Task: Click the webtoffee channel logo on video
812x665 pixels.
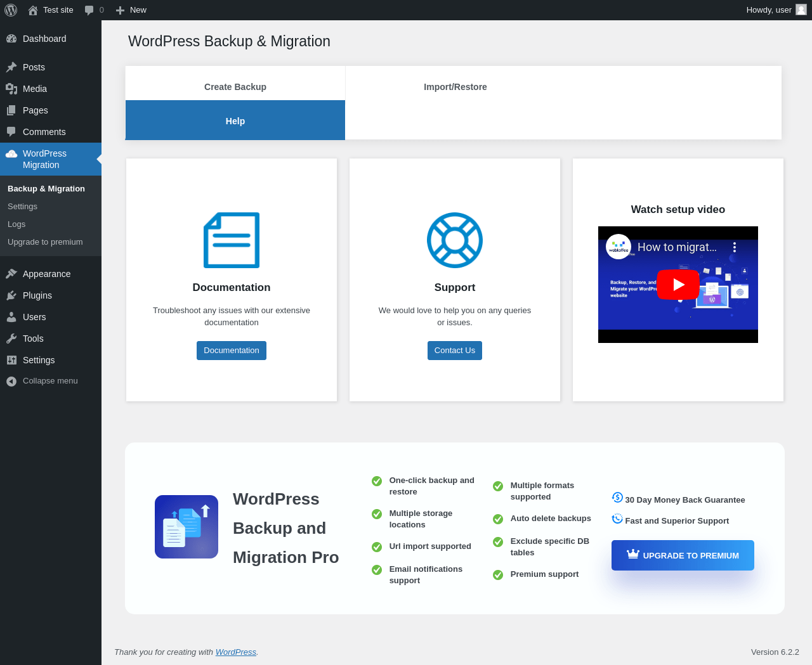Action: tap(619, 247)
